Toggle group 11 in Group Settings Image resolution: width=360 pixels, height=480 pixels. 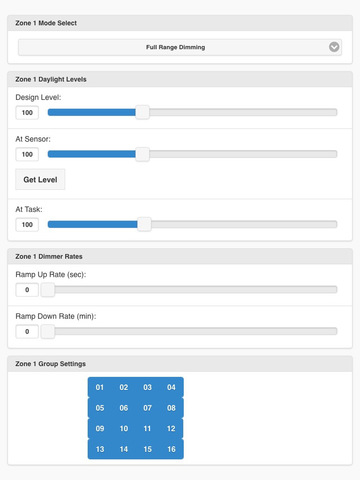coord(147,429)
